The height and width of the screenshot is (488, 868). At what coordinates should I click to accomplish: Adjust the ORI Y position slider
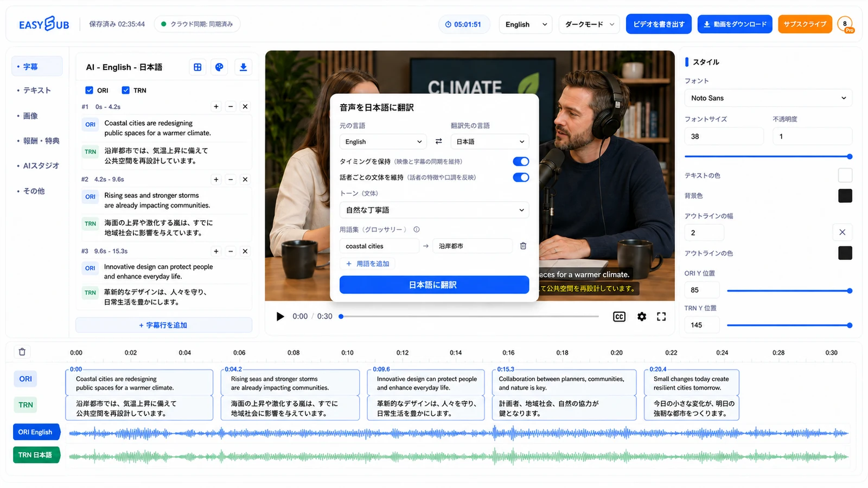click(x=788, y=291)
